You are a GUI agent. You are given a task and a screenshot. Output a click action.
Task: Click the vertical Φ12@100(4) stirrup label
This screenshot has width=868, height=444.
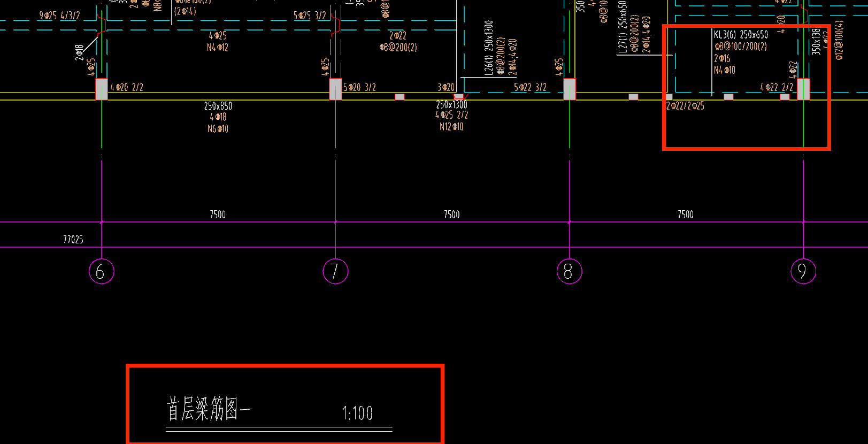839,40
